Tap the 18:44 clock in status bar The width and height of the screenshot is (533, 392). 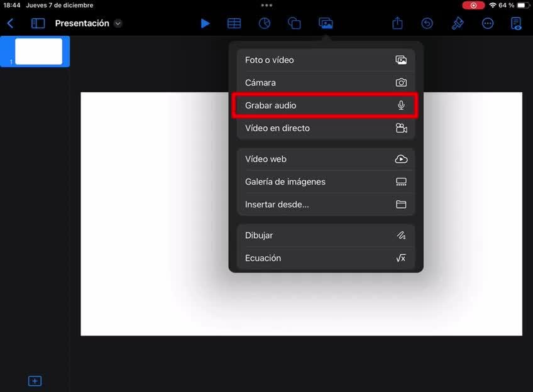pos(12,5)
